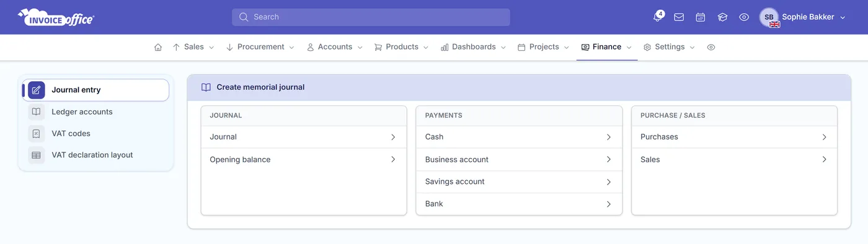This screenshot has width=868, height=244.
Task: Expand the Sales menu chevron
Action: tap(211, 48)
